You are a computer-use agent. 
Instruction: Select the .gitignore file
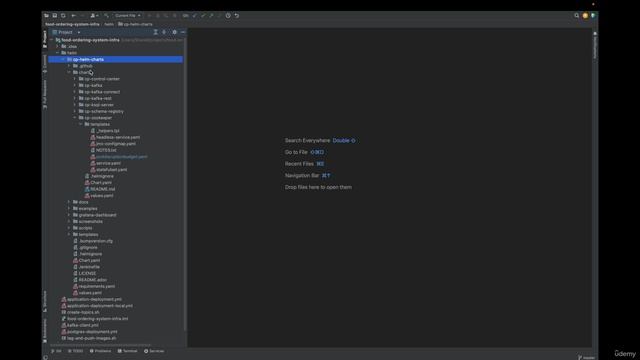[x=88, y=247]
